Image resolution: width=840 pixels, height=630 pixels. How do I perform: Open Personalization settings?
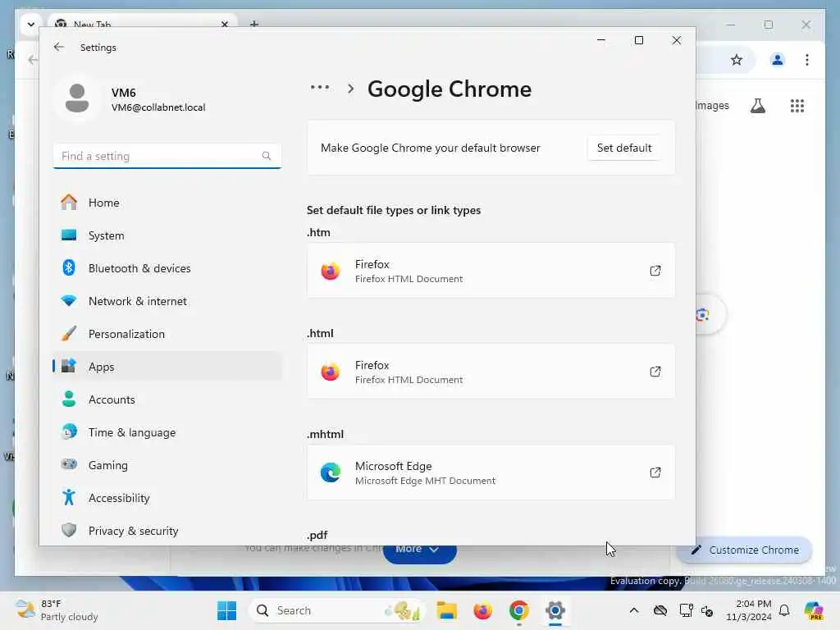click(x=167, y=334)
